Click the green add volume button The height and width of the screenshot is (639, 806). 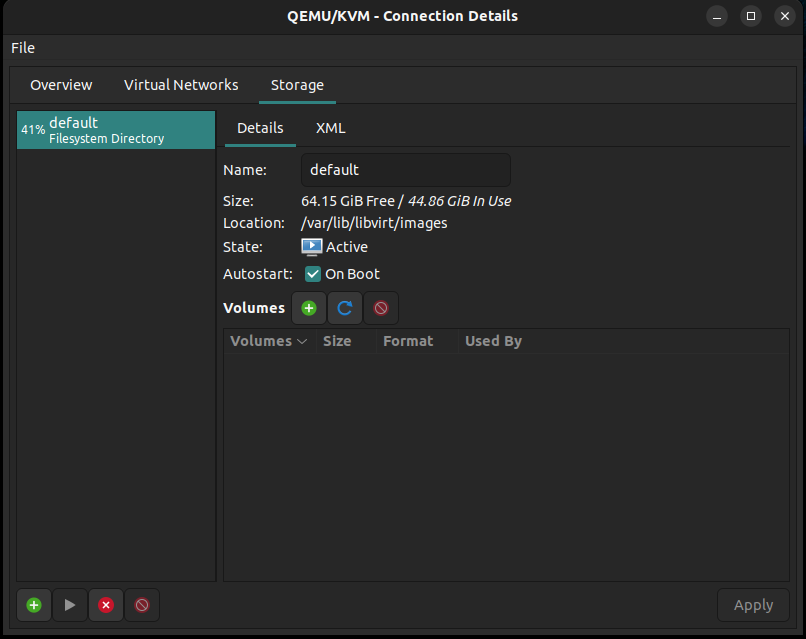pyautogui.click(x=308, y=308)
